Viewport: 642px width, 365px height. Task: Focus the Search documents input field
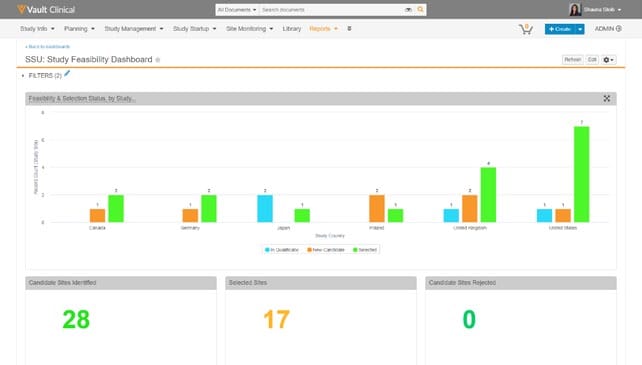click(x=332, y=10)
